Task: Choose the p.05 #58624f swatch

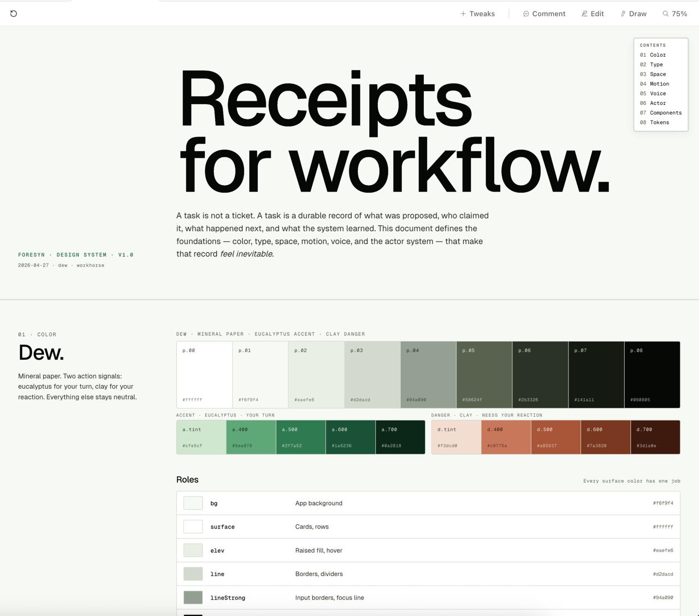Action: [x=484, y=375]
